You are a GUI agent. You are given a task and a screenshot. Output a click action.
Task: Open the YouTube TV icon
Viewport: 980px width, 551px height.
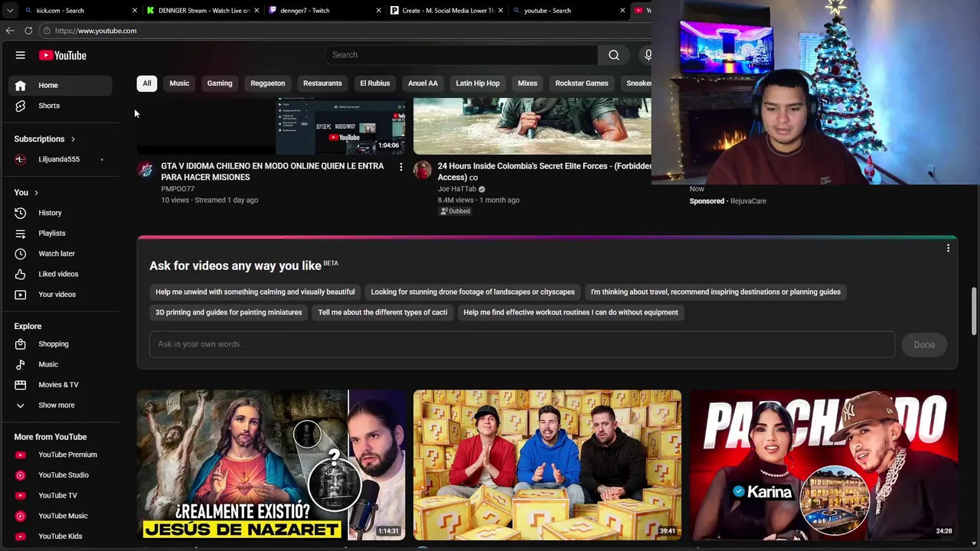[21, 496]
